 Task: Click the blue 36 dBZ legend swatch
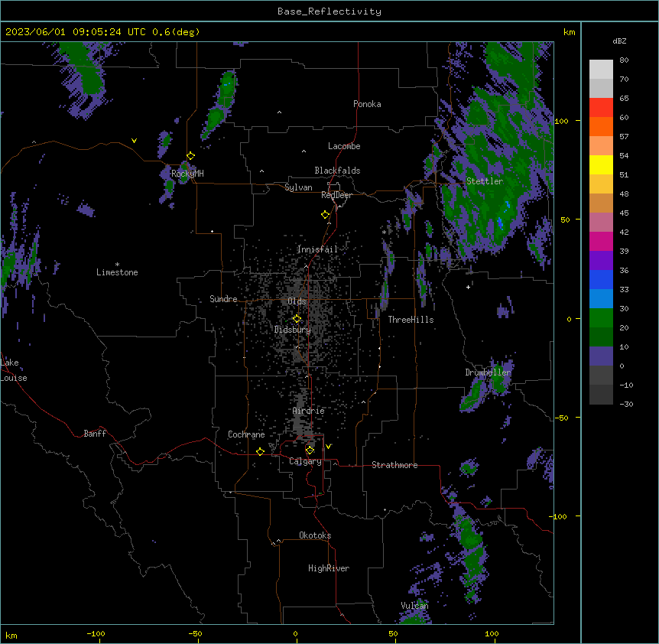coord(601,279)
